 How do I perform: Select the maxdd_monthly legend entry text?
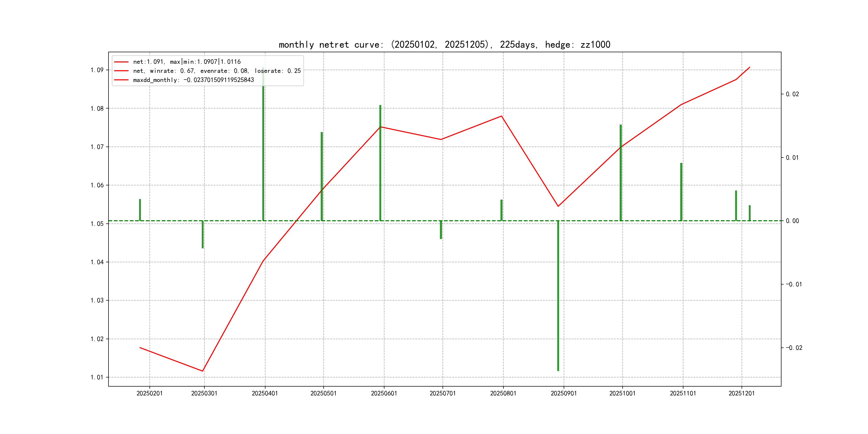pyautogui.click(x=193, y=80)
